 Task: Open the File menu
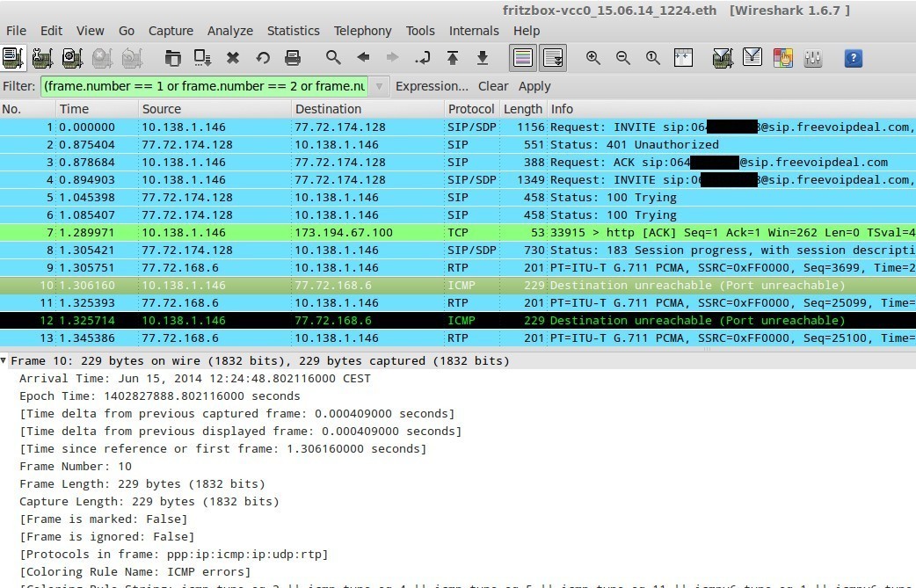(x=16, y=31)
